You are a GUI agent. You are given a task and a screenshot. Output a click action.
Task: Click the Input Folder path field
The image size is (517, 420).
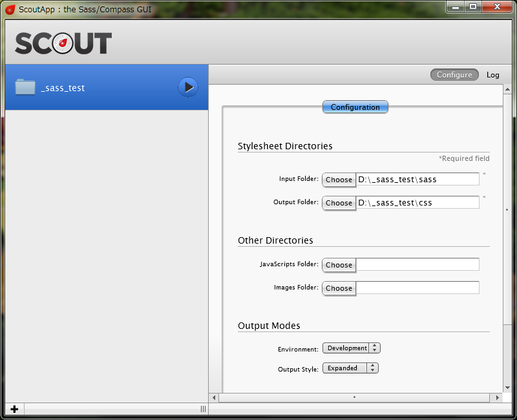(417, 179)
